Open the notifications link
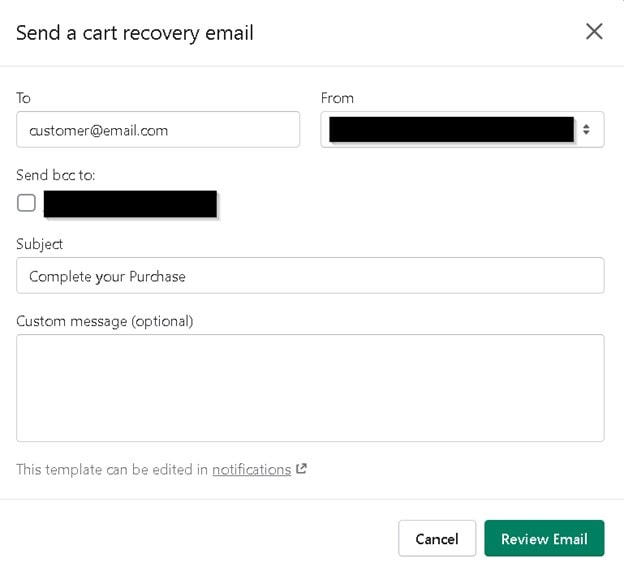This screenshot has height=571, width=624. point(251,469)
